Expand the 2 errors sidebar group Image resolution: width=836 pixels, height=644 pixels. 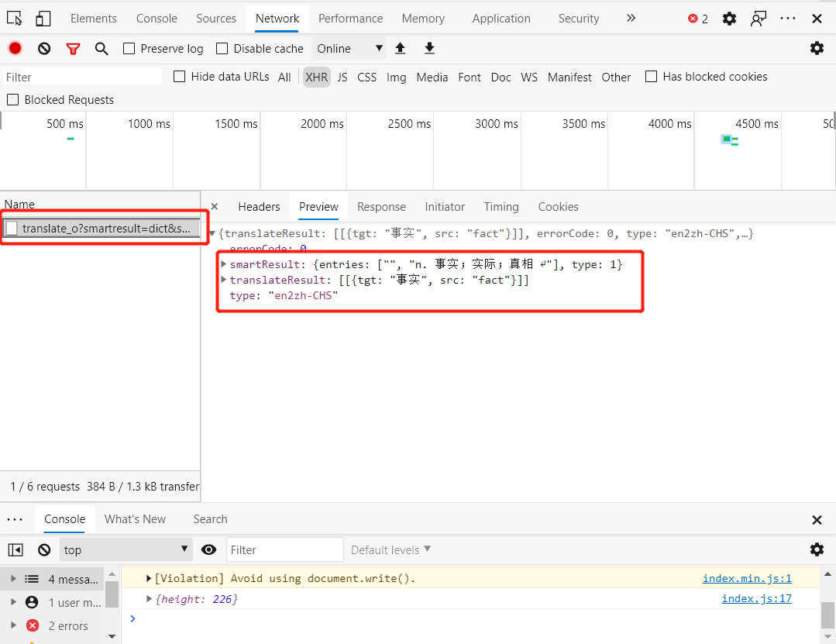[13, 625]
